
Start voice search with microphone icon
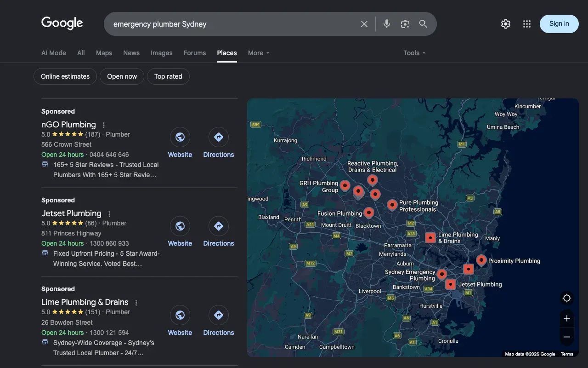(387, 24)
